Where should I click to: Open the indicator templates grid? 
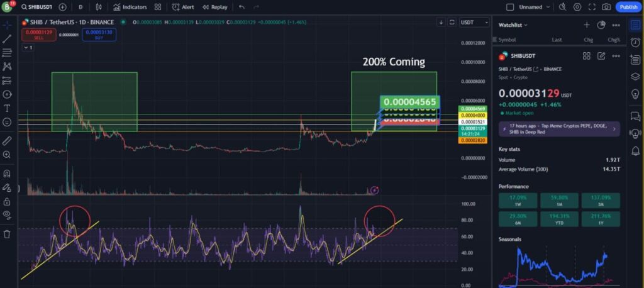158,7
